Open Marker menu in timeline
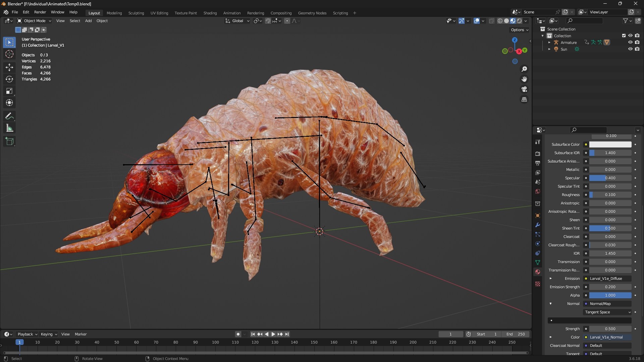Image resolution: width=644 pixels, height=362 pixels. coord(80,334)
